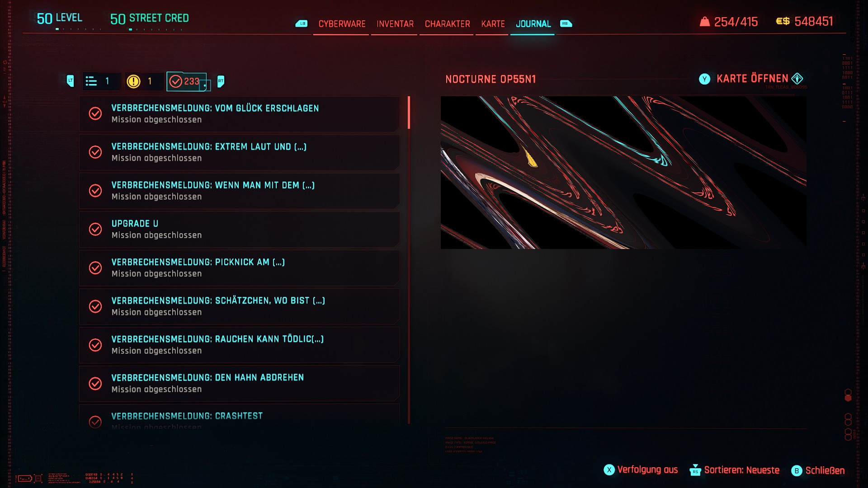Viewport: 868px width, 488px height.
Task: Switch to the Inventar tab
Action: [x=395, y=24]
